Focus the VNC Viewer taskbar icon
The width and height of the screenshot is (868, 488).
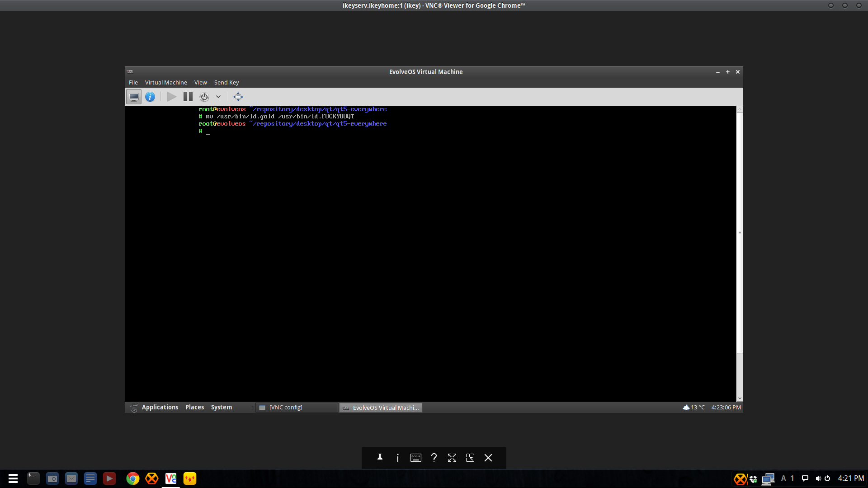[x=171, y=479]
